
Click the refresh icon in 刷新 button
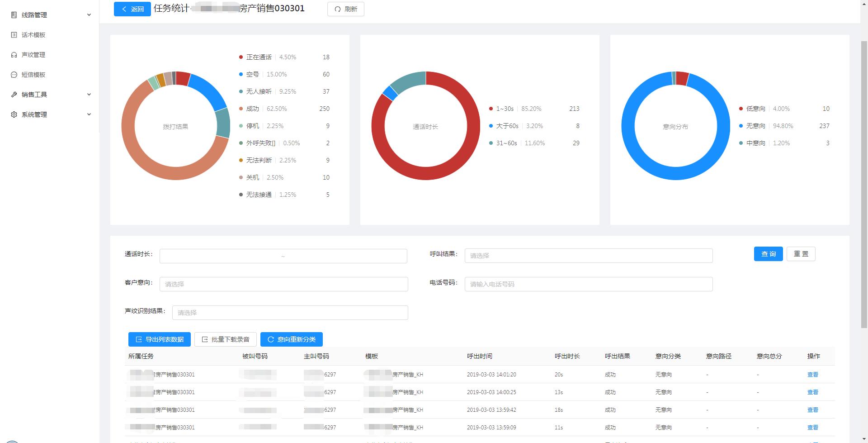(x=337, y=9)
